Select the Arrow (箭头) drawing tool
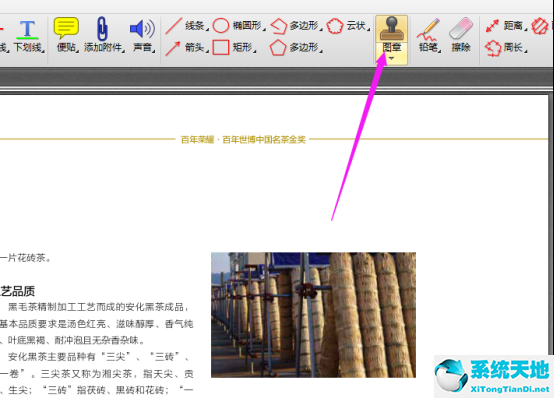The width and height of the screenshot is (554, 398). click(187, 48)
